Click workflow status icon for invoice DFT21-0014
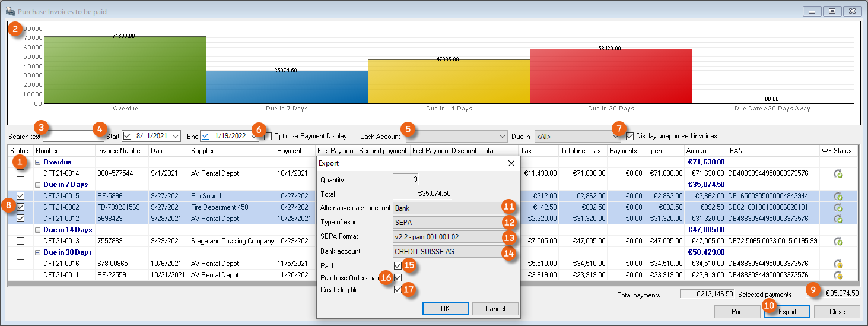Image resolution: width=868 pixels, height=326 pixels. 838,174
